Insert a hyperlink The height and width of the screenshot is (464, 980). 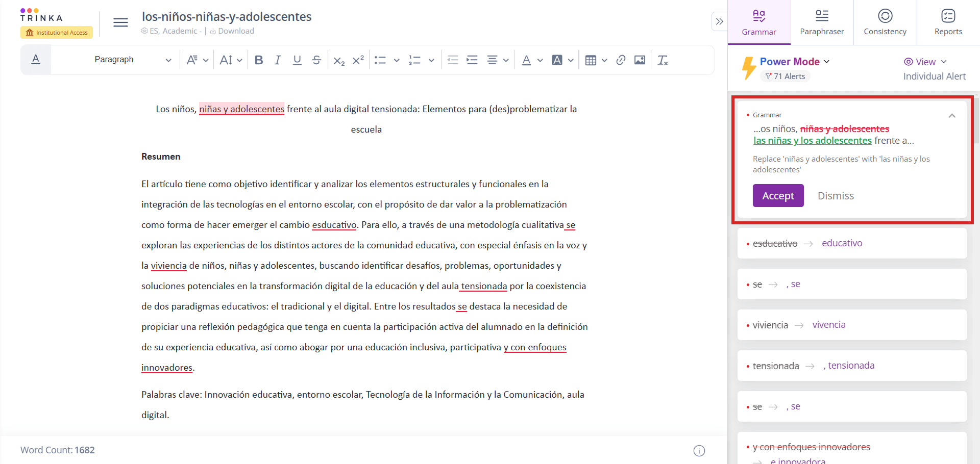coord(621,60)
